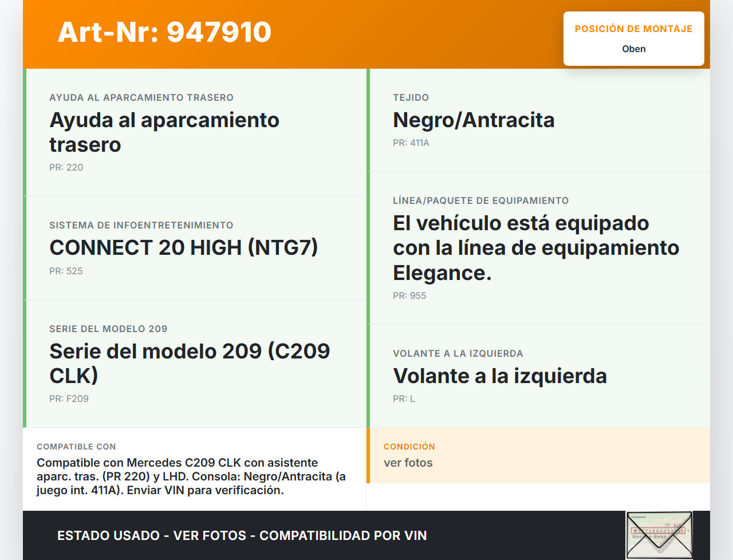Click the PR: 525 code

(66, 271)
